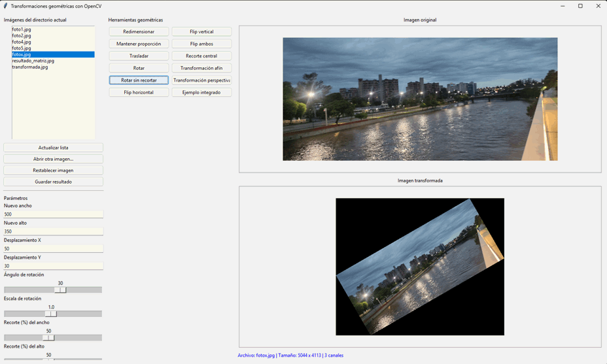
Task: Minimize the application window
Action: [x=563, y=6]
